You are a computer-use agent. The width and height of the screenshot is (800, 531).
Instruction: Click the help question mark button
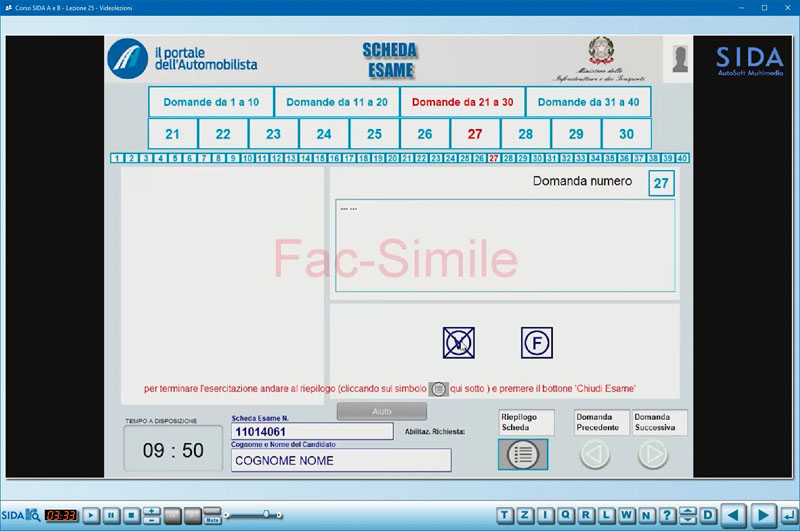coord(667,515)
